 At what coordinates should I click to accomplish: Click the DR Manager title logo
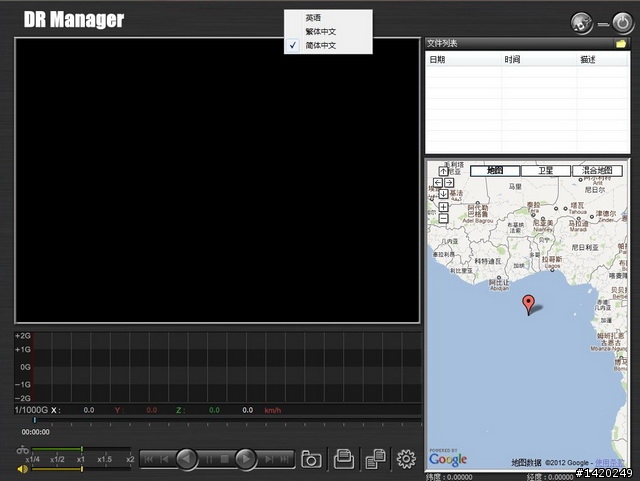(74, 19)
